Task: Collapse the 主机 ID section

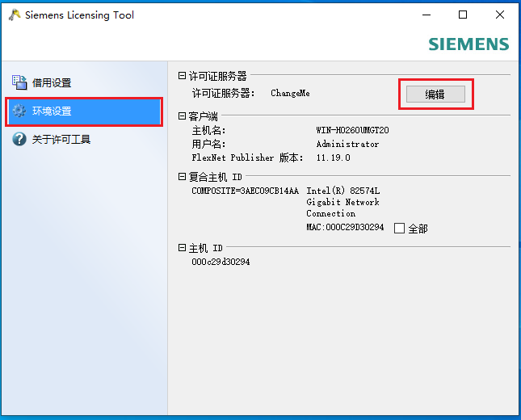Action: pyautogui.click(x=183, y=248)
